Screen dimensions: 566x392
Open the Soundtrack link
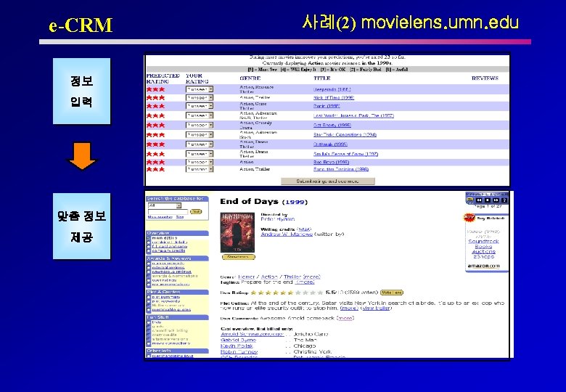483,241
